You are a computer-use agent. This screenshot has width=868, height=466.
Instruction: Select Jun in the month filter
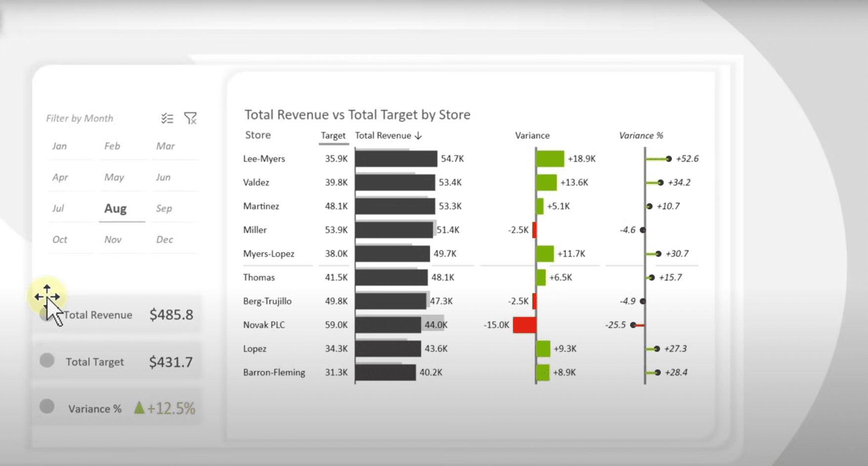click(x=163, y=177)
